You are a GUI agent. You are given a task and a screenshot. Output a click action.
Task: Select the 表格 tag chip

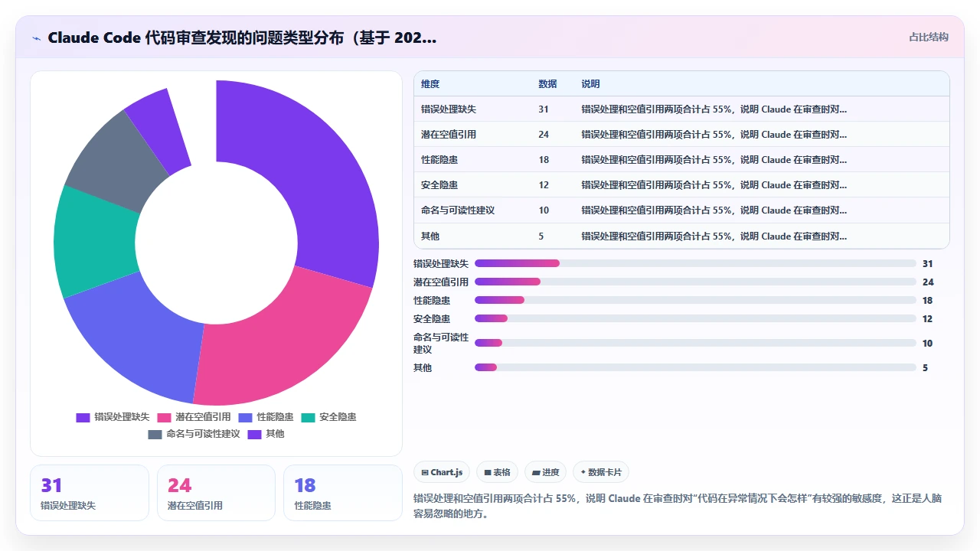coord(498,472)
